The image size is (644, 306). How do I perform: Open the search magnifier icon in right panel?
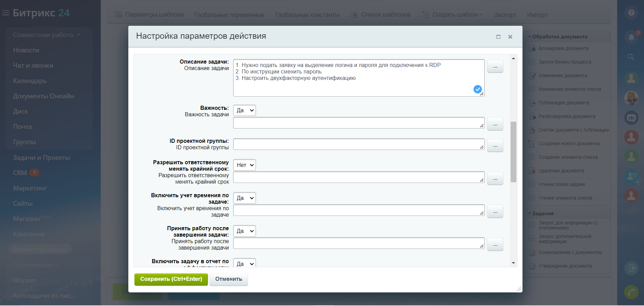pyautogui.click(x=631, y=57)
